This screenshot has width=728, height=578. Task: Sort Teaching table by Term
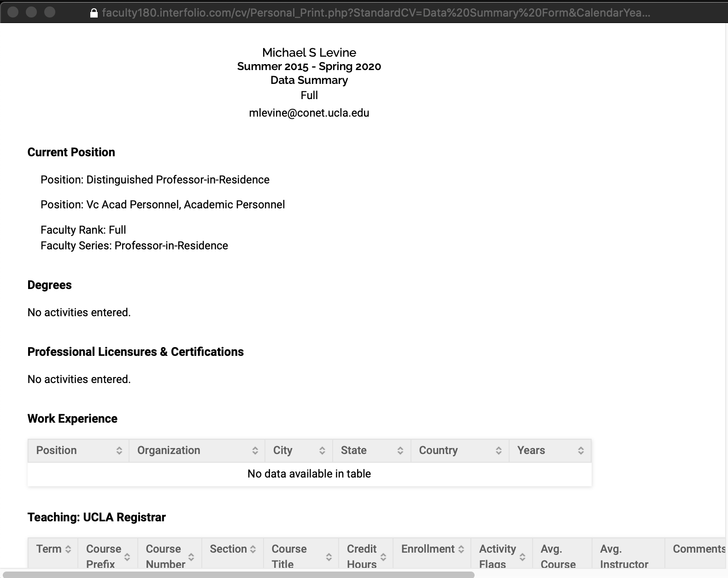tap(53, 553)
